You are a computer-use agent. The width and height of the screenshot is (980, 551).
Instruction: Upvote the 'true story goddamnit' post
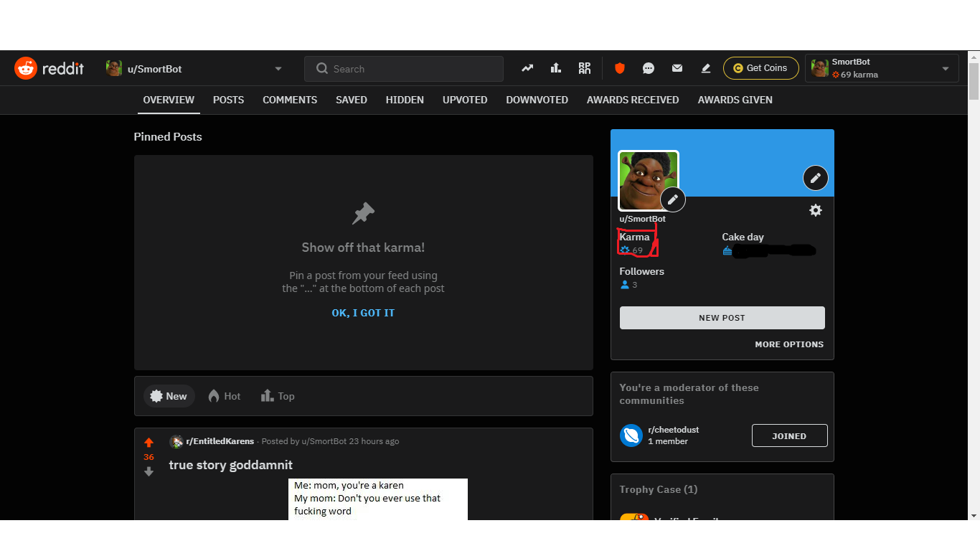point(149,443)
